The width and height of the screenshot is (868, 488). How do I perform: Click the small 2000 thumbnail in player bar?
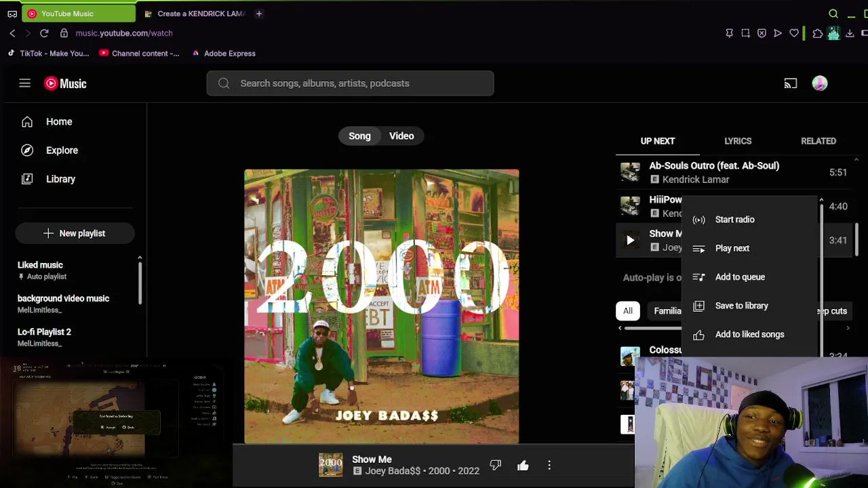[x=331, y=465]
